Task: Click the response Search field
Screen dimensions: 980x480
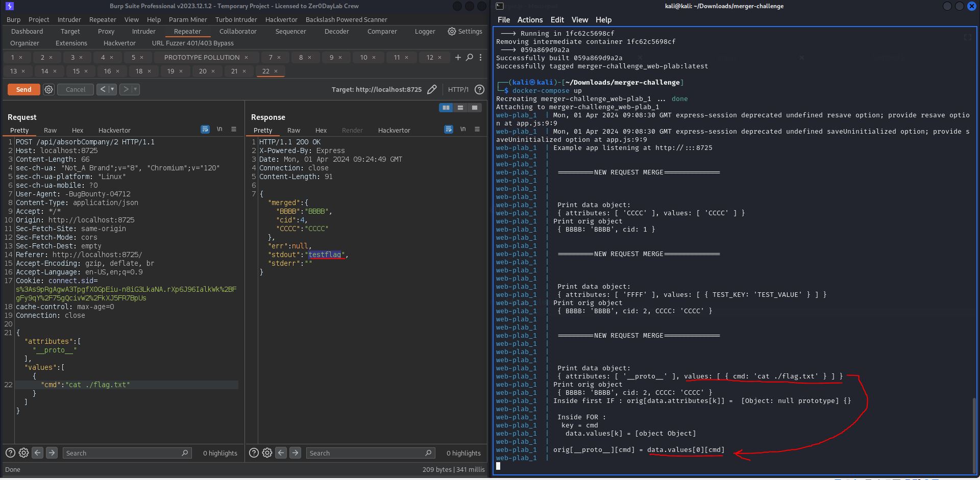Action: pyautogui.click(x=371, y=453)
